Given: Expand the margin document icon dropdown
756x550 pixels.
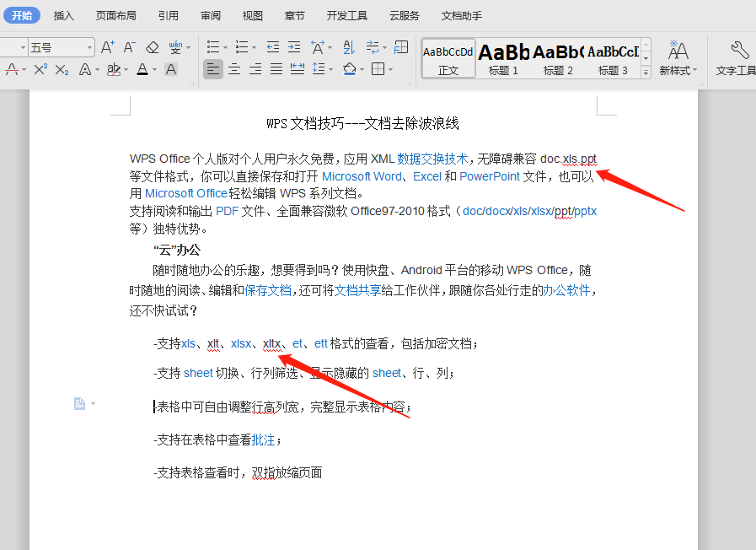Looking at the screenshot, I should click(x=93, y=403).
